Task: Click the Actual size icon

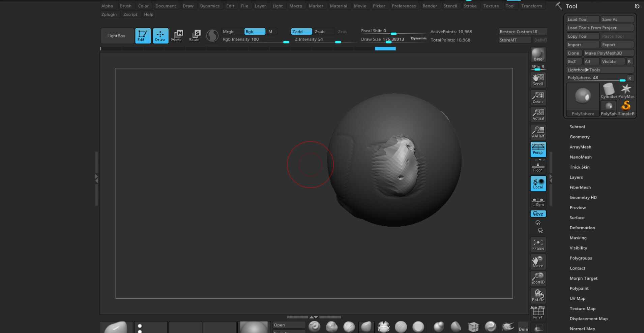Action: 538,114
